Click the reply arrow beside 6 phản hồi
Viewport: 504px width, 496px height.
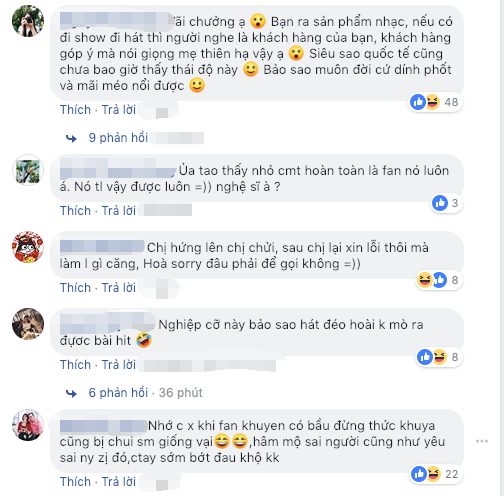pyautogui.click(x=71, y=393)
